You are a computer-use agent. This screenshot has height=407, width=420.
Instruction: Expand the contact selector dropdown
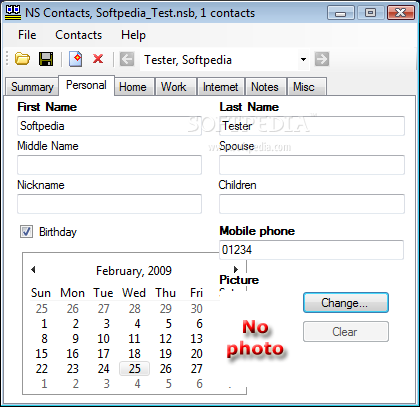(303, 60)
